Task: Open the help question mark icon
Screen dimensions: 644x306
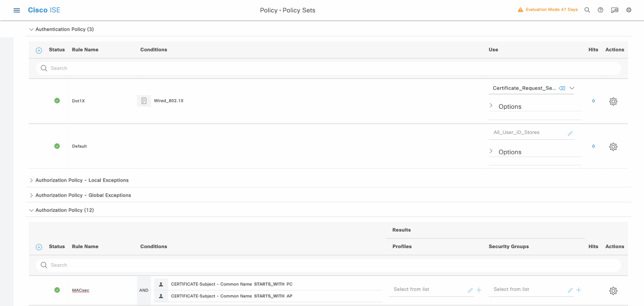Action: [x=601, y=10]
